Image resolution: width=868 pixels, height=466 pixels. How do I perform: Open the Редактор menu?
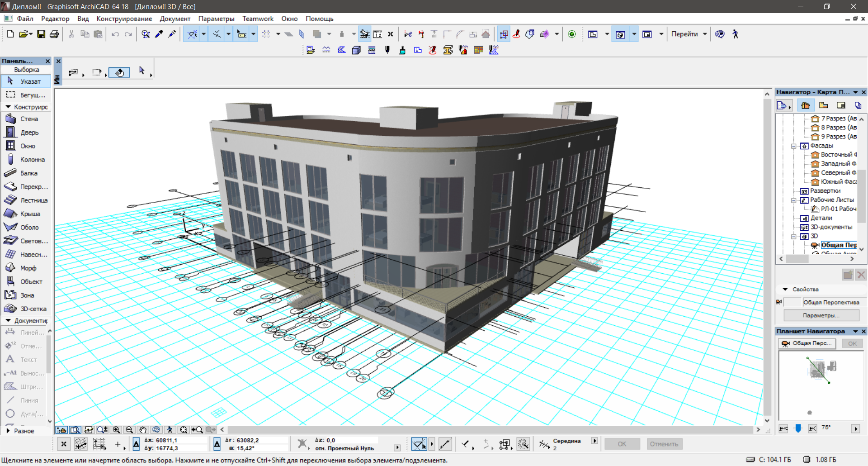click(x=55, y=19)
